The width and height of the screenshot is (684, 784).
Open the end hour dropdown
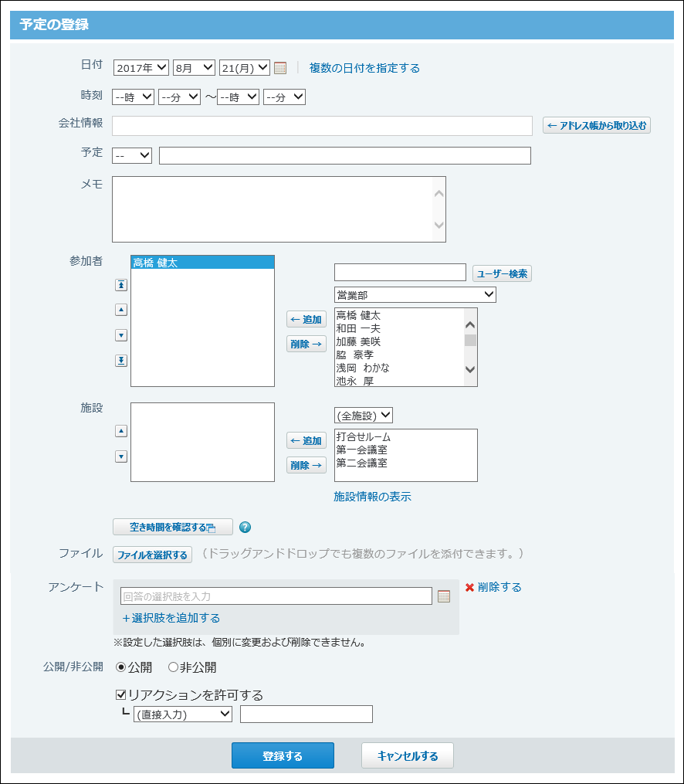click(238, 97)
